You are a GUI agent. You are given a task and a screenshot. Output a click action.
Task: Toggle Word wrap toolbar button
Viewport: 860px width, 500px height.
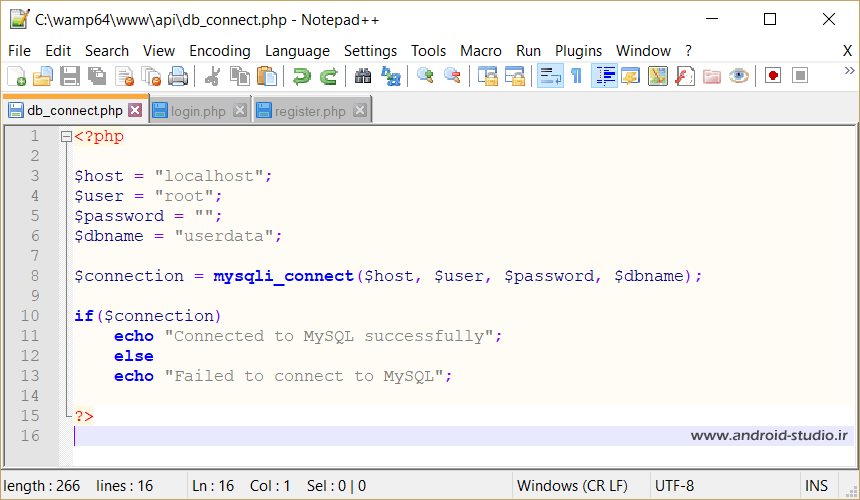tap(550, 76)
